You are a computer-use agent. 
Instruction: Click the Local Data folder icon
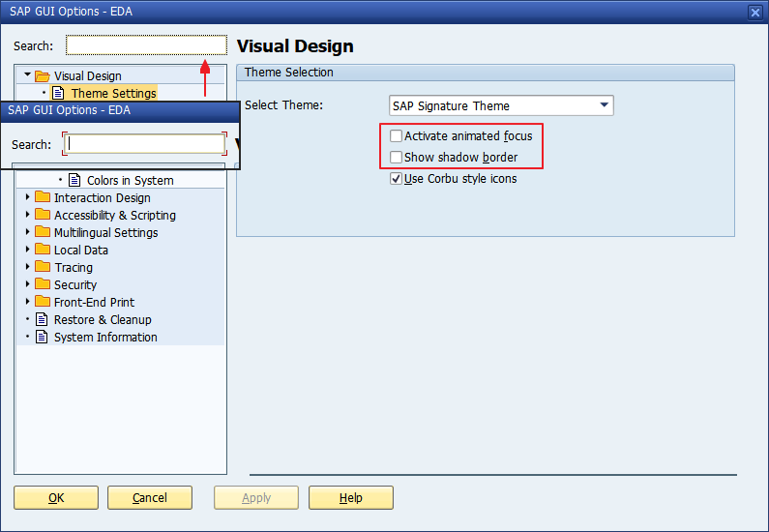point(43,250)
